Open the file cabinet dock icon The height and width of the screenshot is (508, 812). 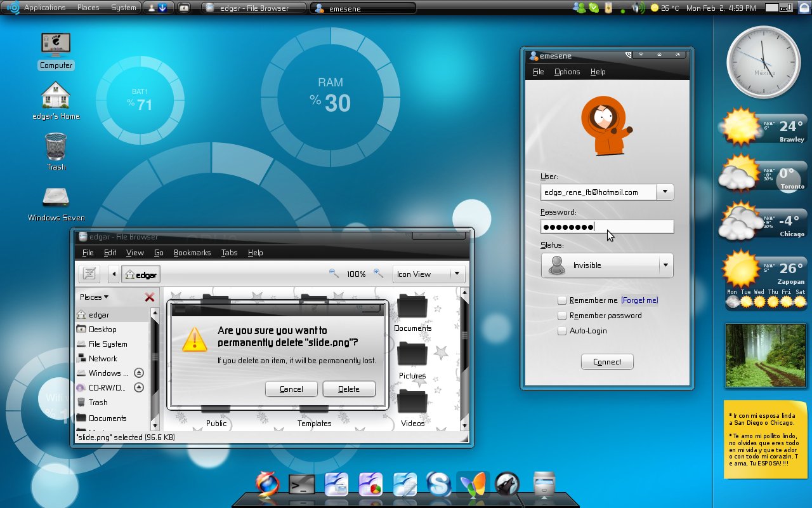pyautogui.click(x=544, y=485)
